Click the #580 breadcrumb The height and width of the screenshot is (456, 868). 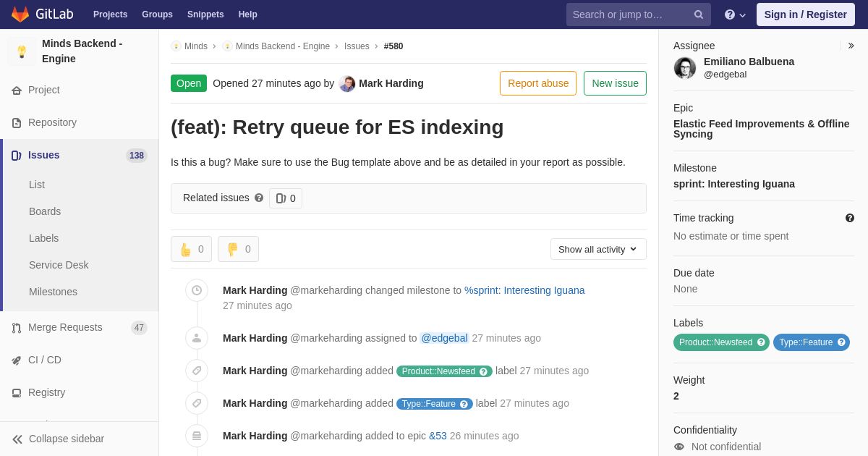393,46
